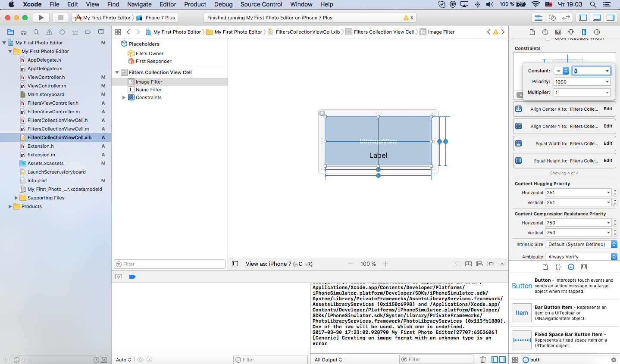Open the Xcode application menu

[32, 4]
